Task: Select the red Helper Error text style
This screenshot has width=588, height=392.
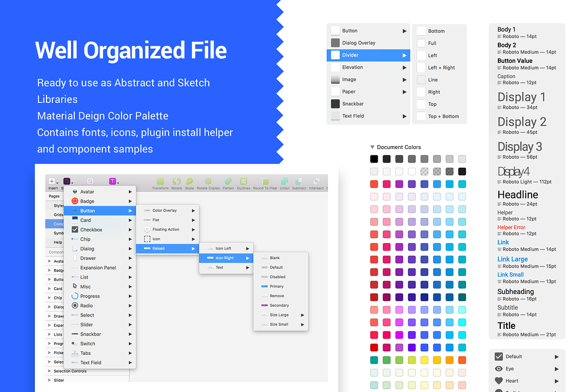Action: (x=511, y=227)
